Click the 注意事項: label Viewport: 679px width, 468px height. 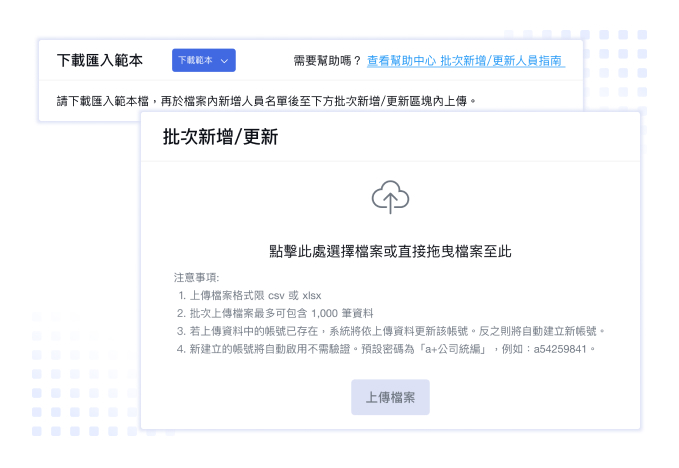point(197,277)
